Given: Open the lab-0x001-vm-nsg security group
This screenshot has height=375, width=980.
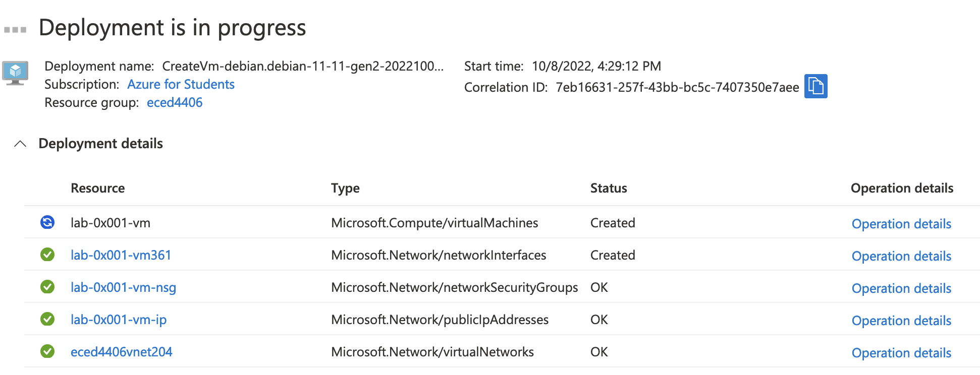Looking at the screenshot, I should pos(123,287).
